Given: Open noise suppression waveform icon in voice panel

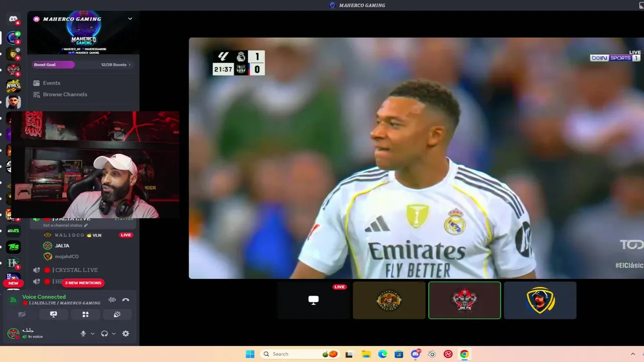Looking at the screenshot, I should click(x=112, y=300).
